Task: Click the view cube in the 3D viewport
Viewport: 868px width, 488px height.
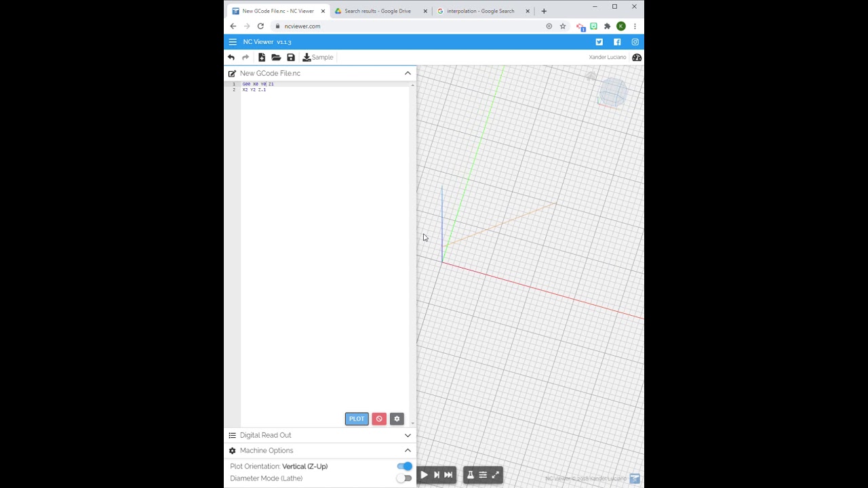Action: click(612, 93)
